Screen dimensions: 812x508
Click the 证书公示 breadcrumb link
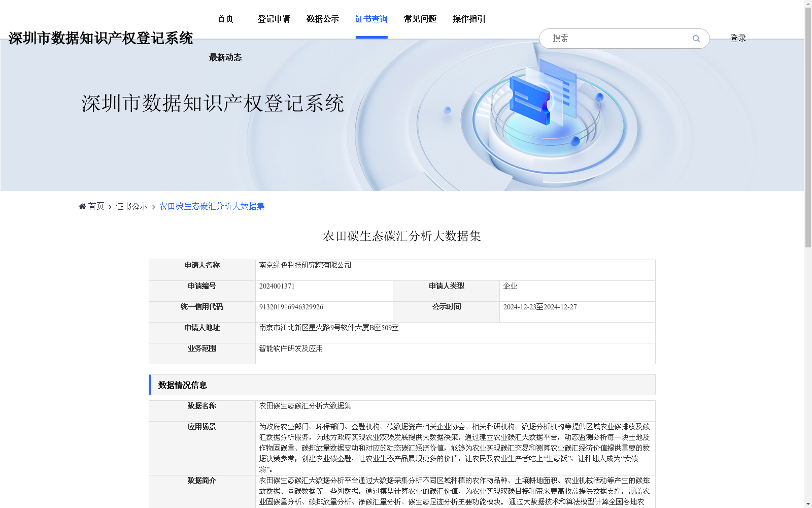pos(132,206)
